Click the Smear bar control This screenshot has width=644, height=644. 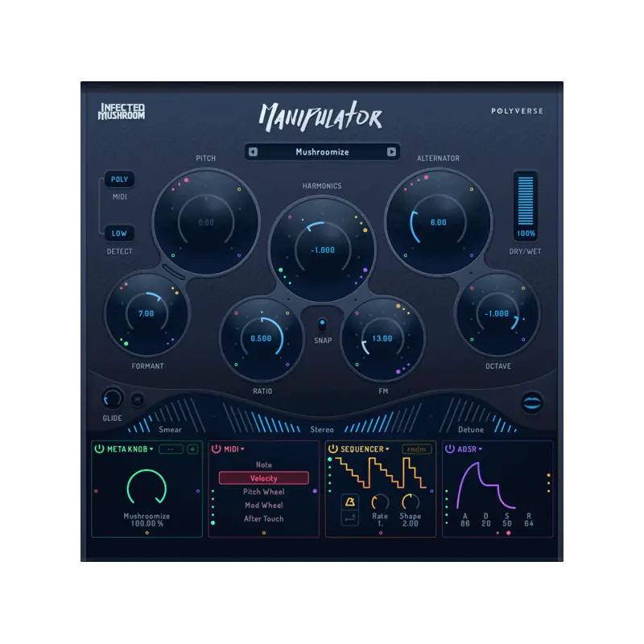167,416
